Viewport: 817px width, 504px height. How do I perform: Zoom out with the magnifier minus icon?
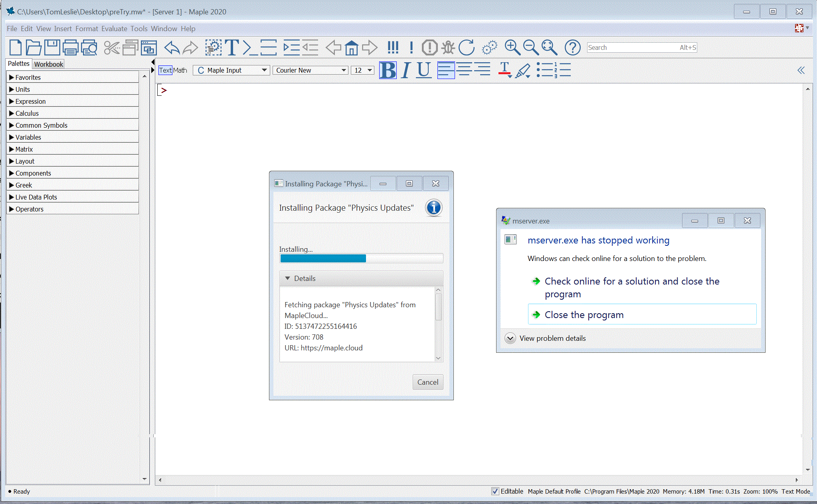pos(531,47)
